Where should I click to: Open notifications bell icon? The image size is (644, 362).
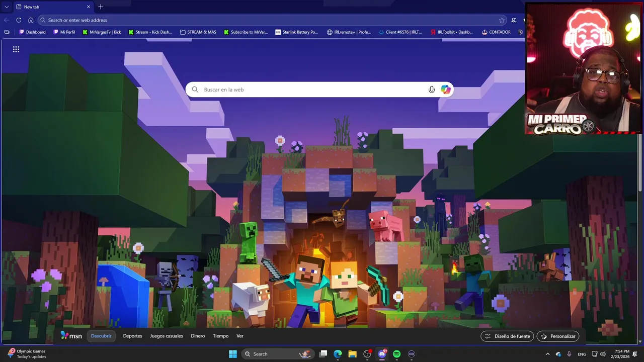coord(635,354)
